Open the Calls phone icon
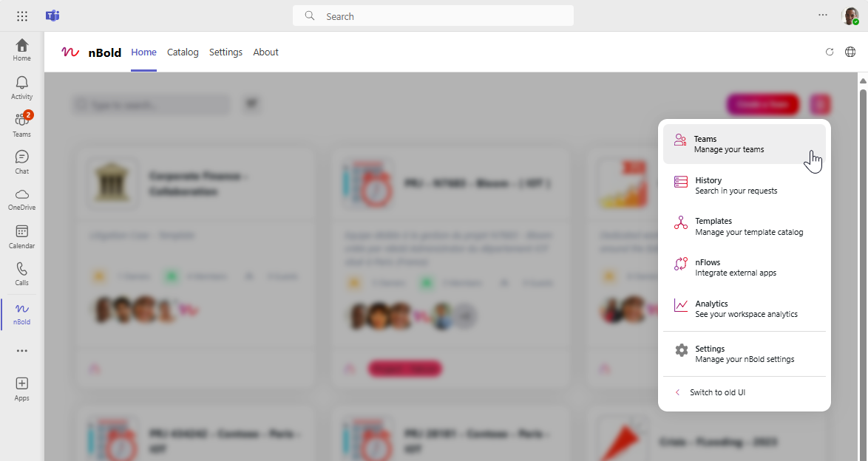Screen dimensions: 868x461 (x=21, y=274)
